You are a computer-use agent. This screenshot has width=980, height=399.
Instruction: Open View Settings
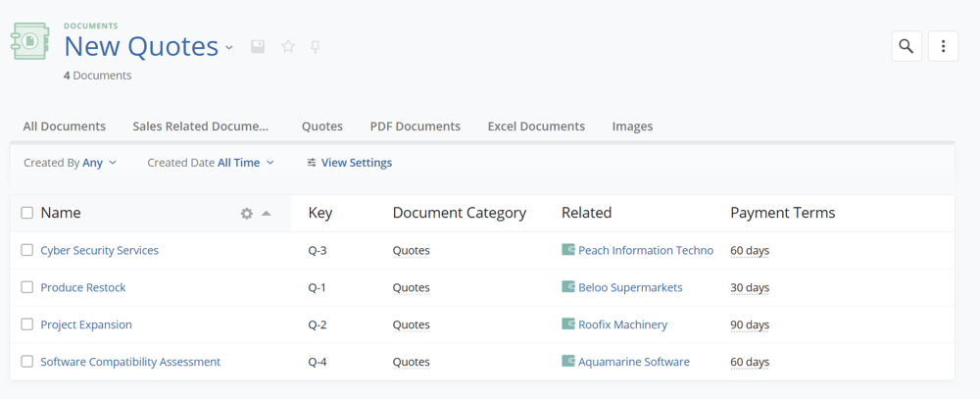pyautogui.click(x=350, y=163)
